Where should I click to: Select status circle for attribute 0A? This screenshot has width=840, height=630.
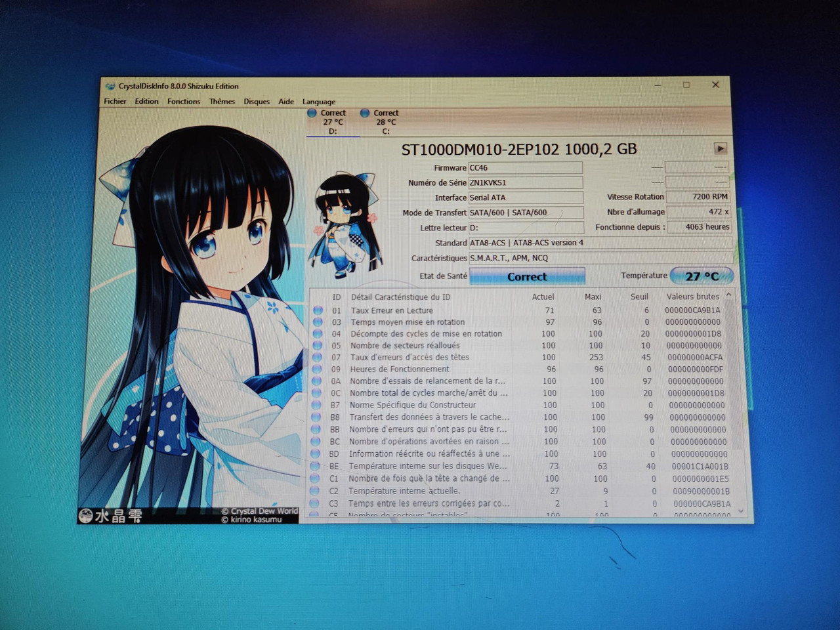317,381
